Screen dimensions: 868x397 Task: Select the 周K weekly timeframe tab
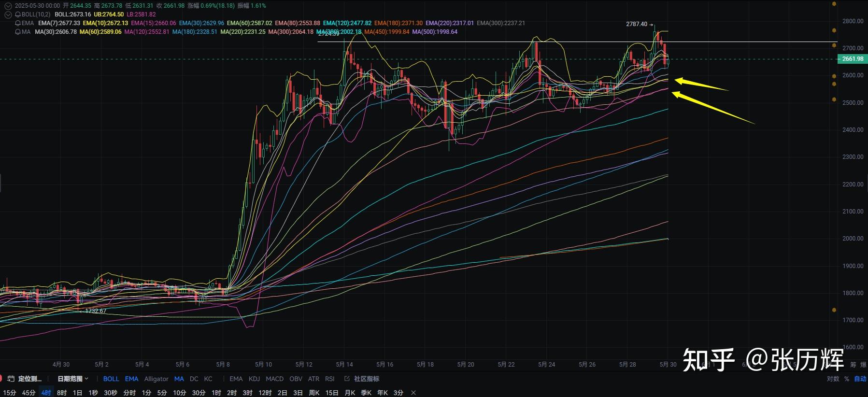point(314,393)
